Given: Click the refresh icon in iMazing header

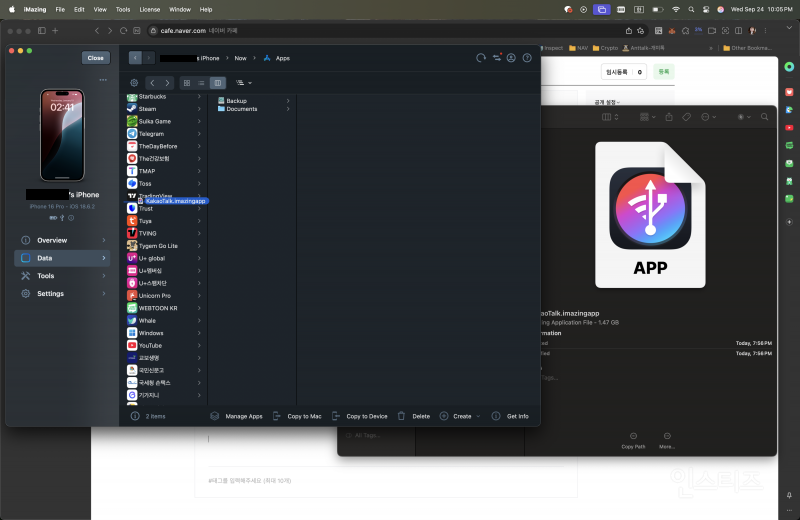Looking at the screenshot, I should [481, 58].
